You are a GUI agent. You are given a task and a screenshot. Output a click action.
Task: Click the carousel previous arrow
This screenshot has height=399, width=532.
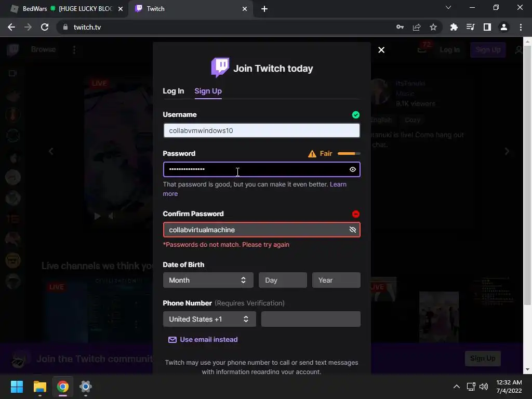pyautogui.click(x=51, y=151)
